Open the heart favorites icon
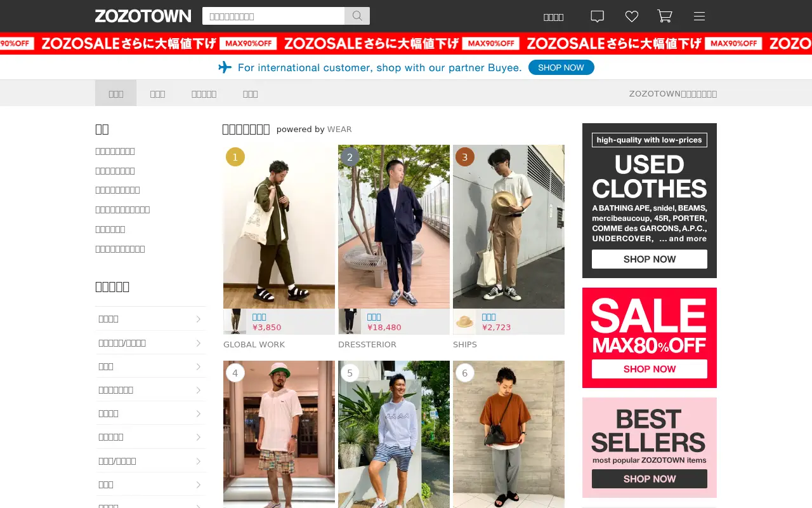The image size is (812, 508). 632,17
